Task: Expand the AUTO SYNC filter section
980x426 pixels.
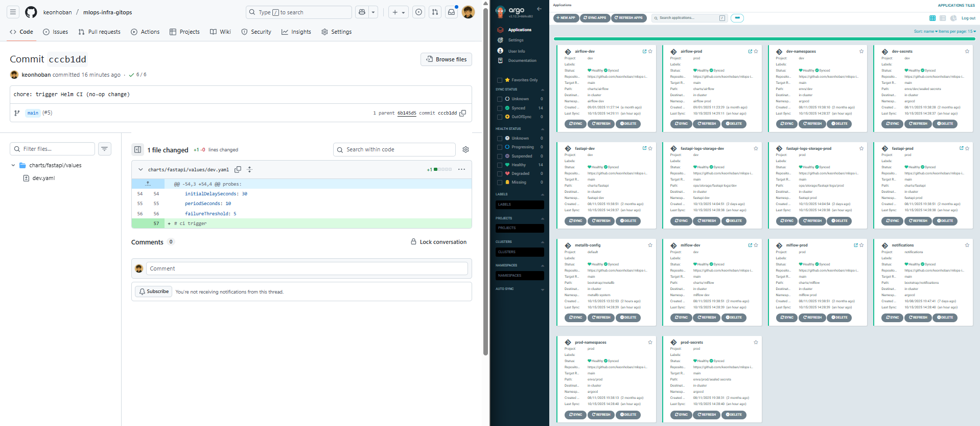Action: click(543, 289)
